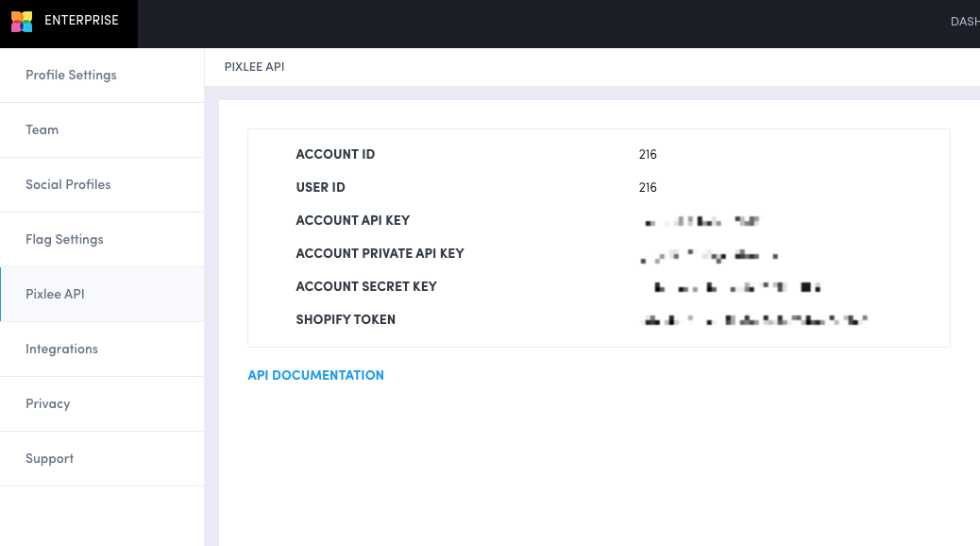Click the ACCOUNT API KEY label

pos(352,221)
